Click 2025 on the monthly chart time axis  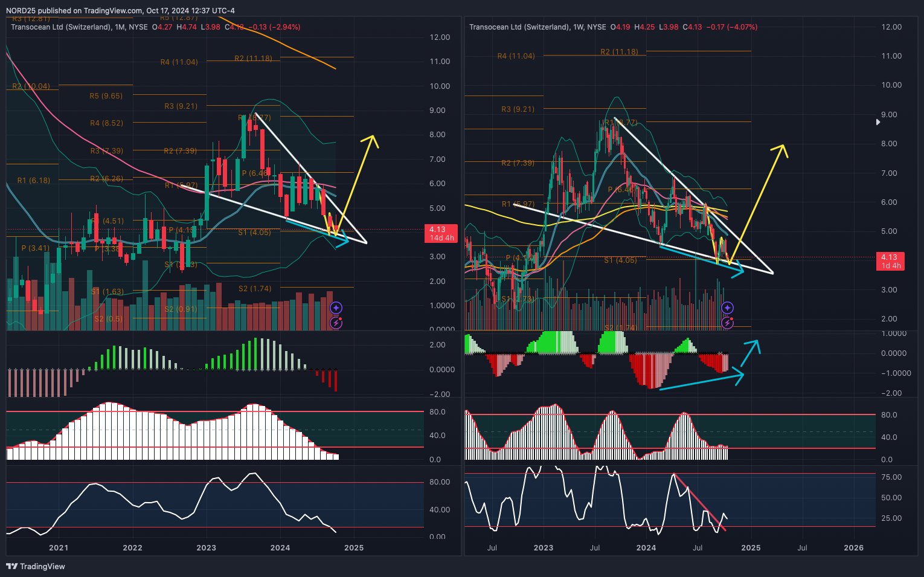click(x=354, y=548)
